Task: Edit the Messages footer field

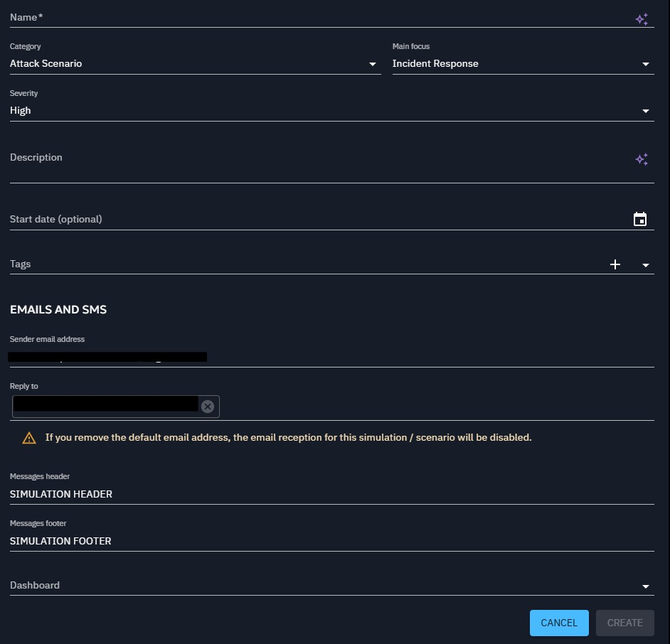Action: pos(327,541)
